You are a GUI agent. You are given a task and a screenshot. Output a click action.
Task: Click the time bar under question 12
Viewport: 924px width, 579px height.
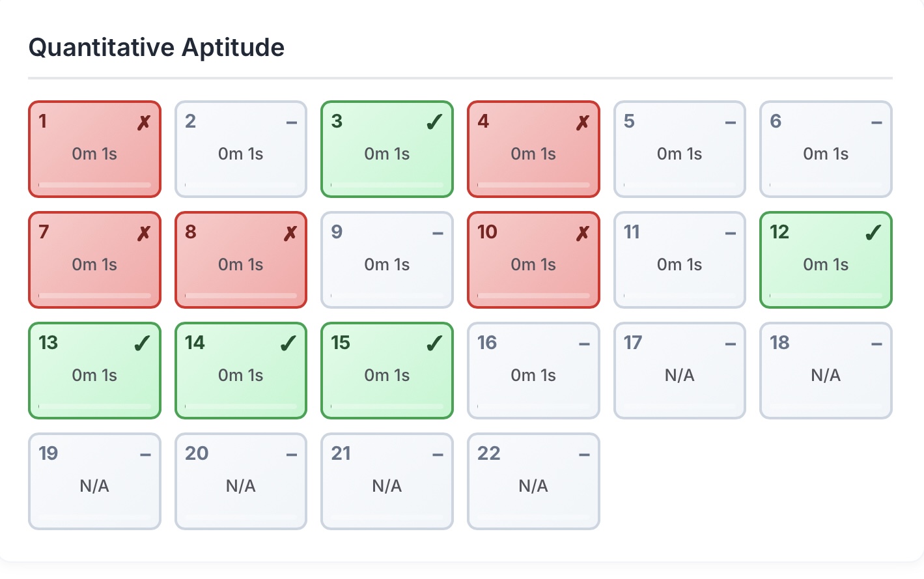click(826, 296)
